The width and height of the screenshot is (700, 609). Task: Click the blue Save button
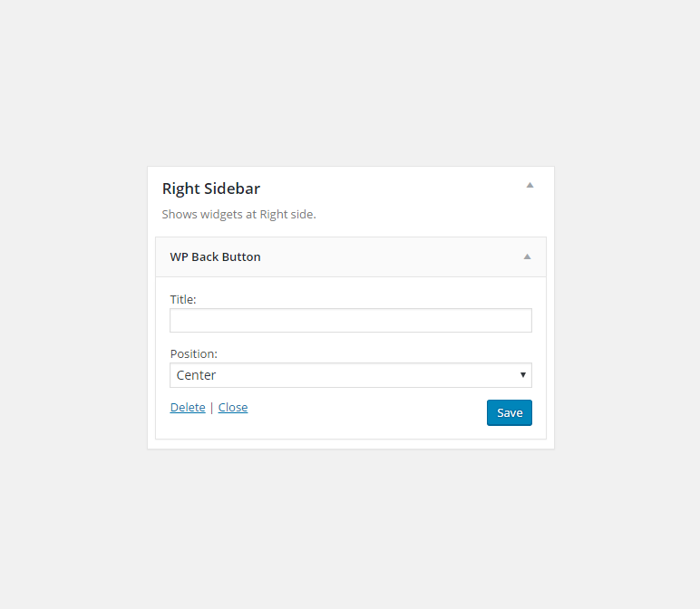(510, 412)
